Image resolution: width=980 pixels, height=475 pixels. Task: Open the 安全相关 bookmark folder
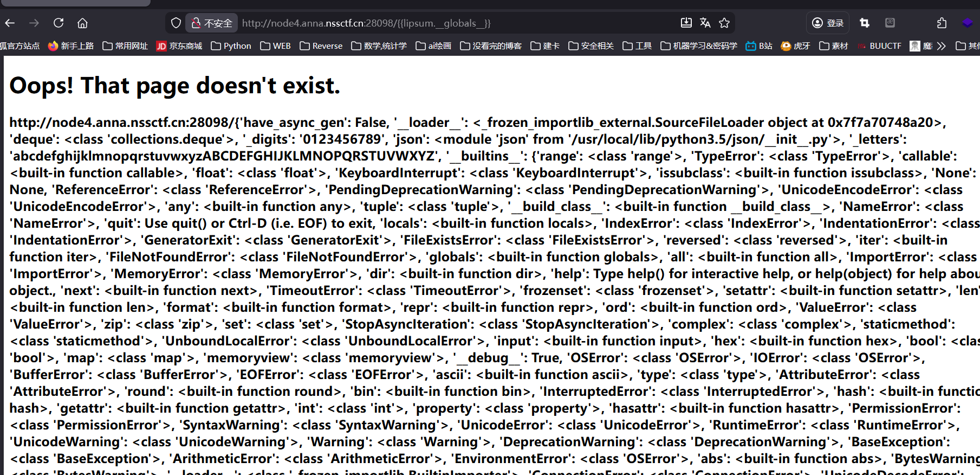click(591, 46)
